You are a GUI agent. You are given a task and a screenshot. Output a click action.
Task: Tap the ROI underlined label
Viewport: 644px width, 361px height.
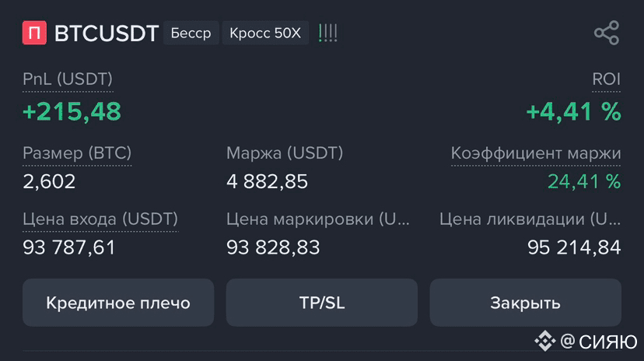pyautogui.click(x=606, y=79)
